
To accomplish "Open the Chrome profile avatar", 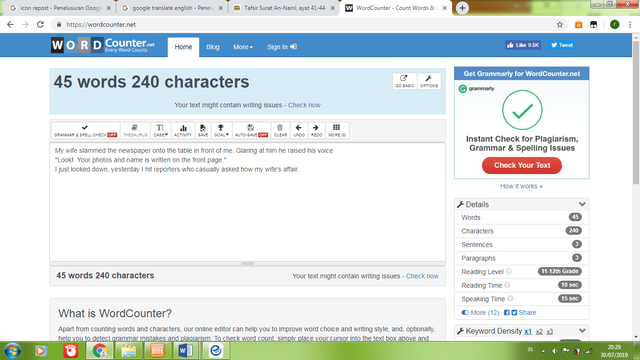I will [614, 24].
